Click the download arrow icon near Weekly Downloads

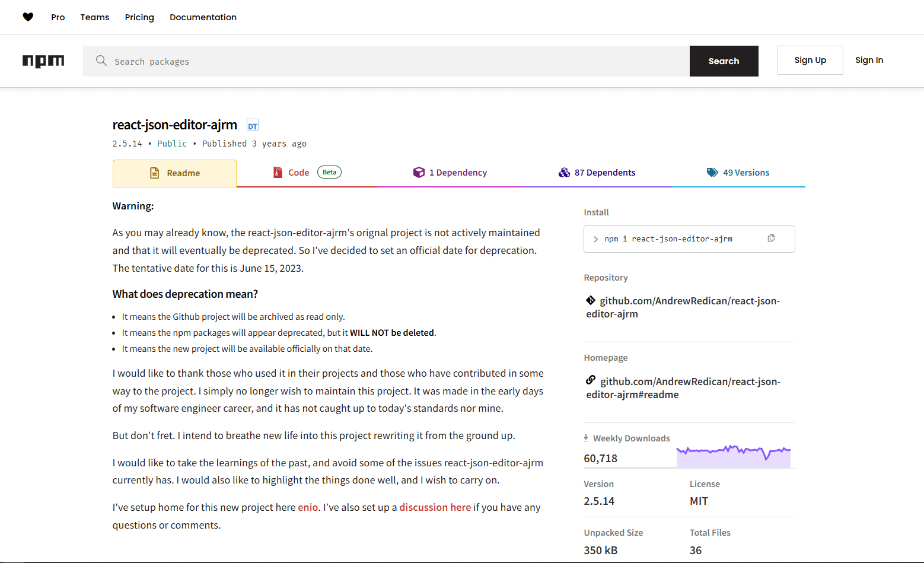tap(585, 438)
